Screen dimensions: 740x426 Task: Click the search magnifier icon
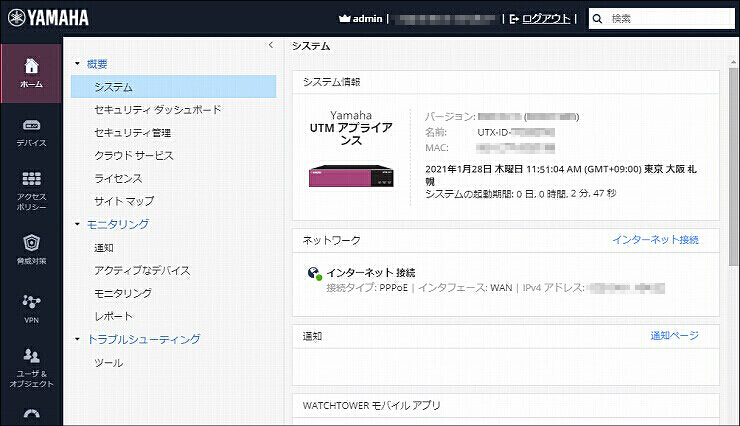click(597, 19)
